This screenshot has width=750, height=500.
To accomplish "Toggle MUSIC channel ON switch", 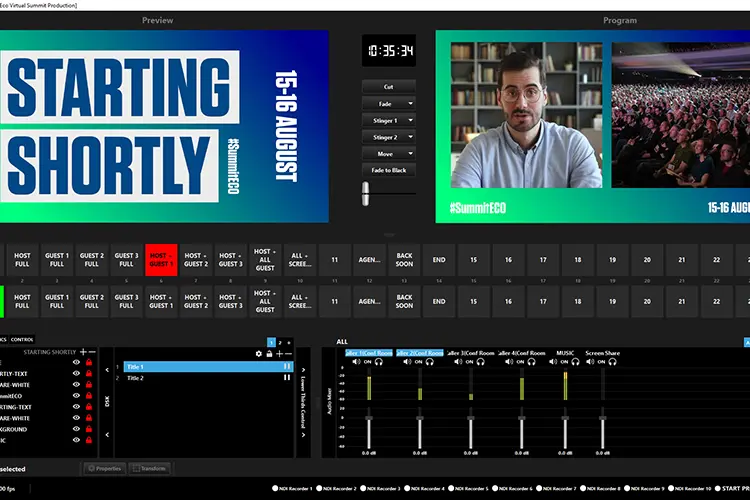I will point(564,362).
